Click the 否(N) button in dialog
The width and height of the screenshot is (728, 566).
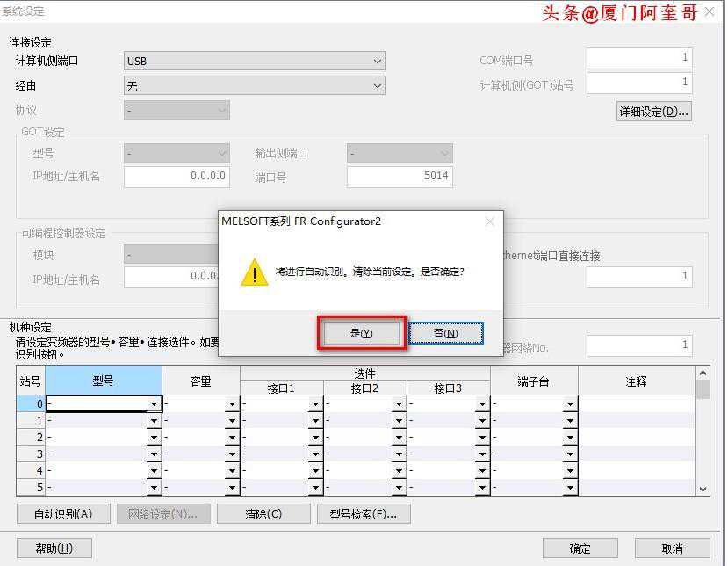(445, 333)
